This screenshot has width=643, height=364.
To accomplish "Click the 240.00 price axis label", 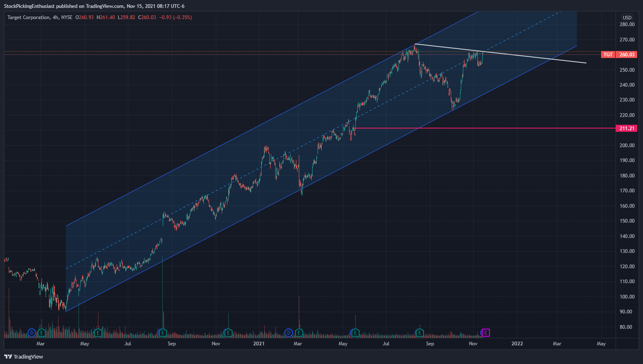I will click(x=627, y=85).
